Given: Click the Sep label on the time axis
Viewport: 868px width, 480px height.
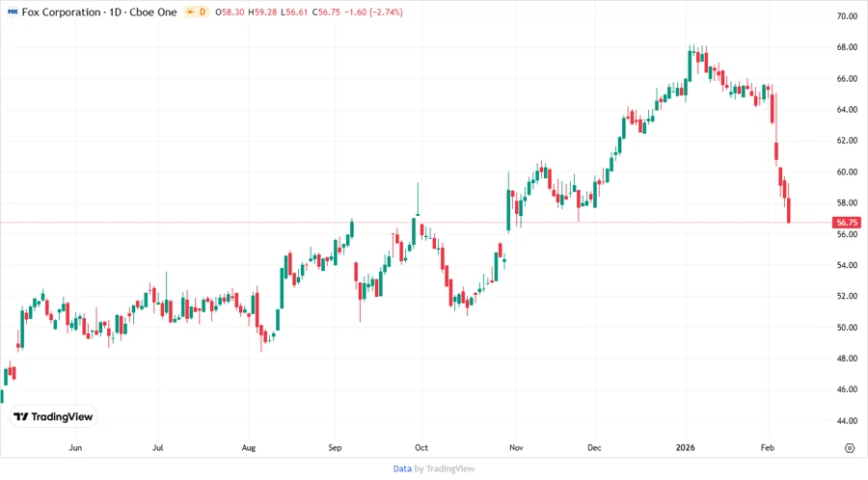Looking at the screenshot, I should point(335,447).
